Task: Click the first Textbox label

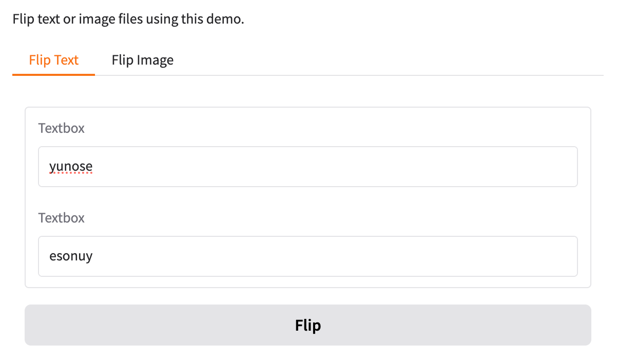Action: (x=61, y=128)
